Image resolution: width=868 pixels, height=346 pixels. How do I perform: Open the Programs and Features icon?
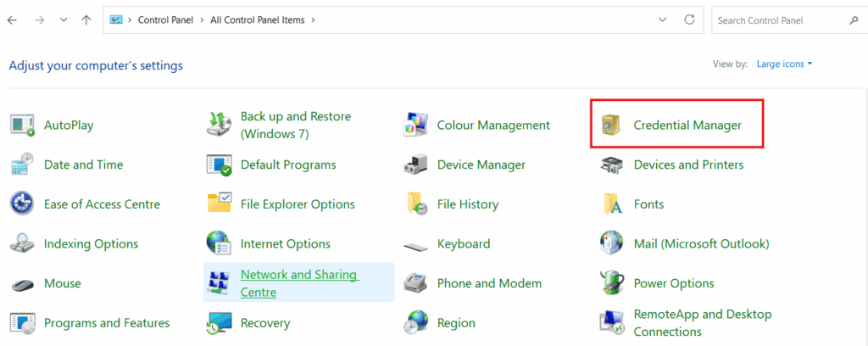coord(23,323)
